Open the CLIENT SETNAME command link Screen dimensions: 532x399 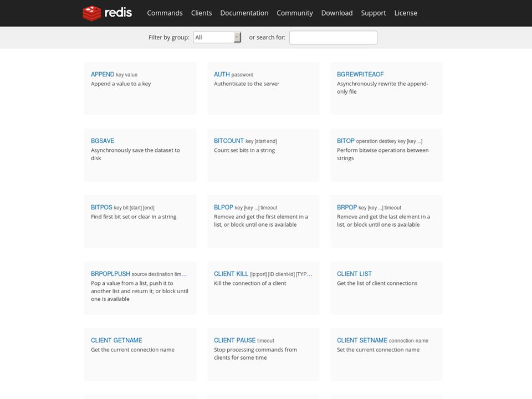[362, 340]
